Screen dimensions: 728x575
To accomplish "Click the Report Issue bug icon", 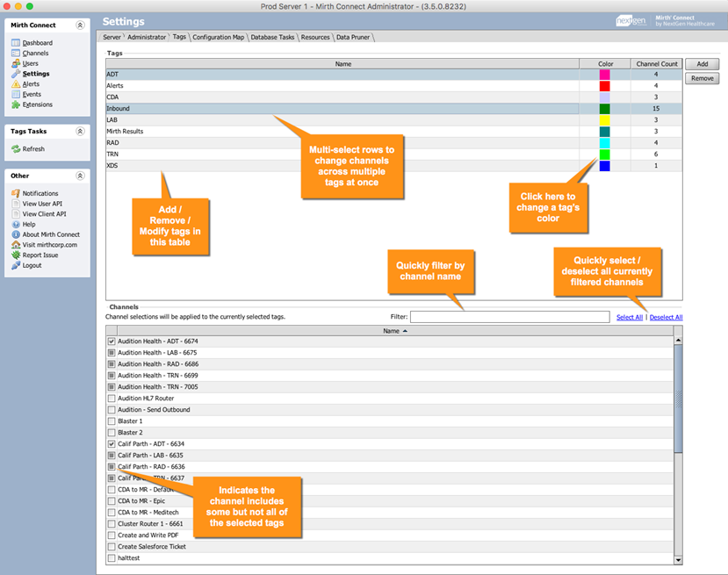I will (x=16, y=255).
